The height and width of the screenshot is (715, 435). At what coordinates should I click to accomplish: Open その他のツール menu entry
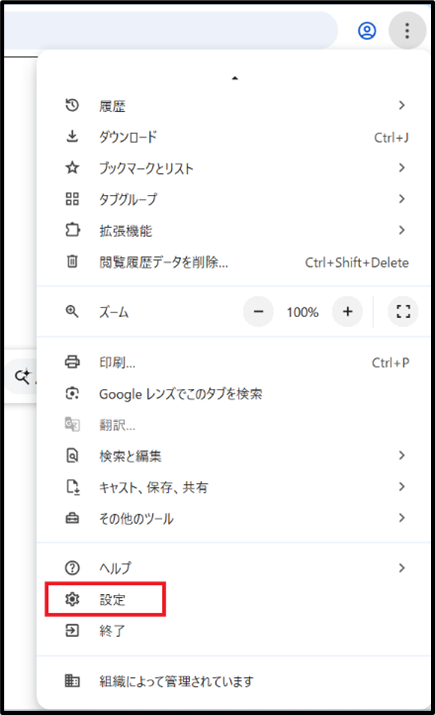pyautogui.click(x=233, y=518)
